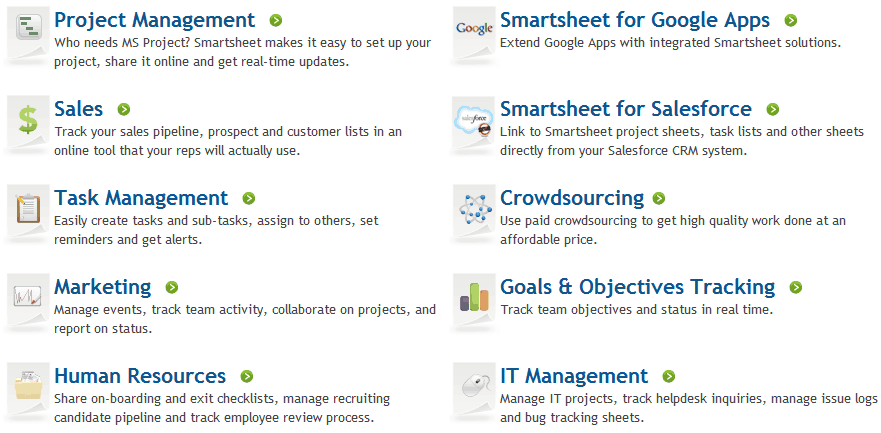Click the Marketing line chart icon
The height and width of the screenshot is (433, 881).
tap(28, 295)
